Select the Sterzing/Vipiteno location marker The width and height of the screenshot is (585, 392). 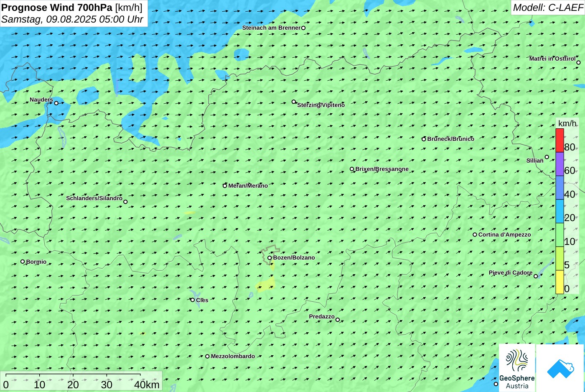pyautogui.click(x=294, y=102)
